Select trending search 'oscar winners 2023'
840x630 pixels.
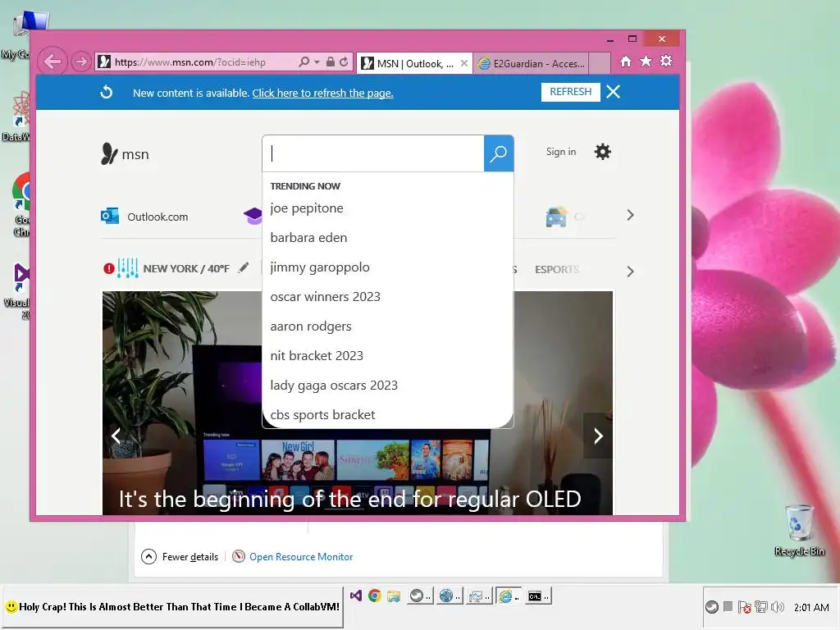click(x=325, y=296)
